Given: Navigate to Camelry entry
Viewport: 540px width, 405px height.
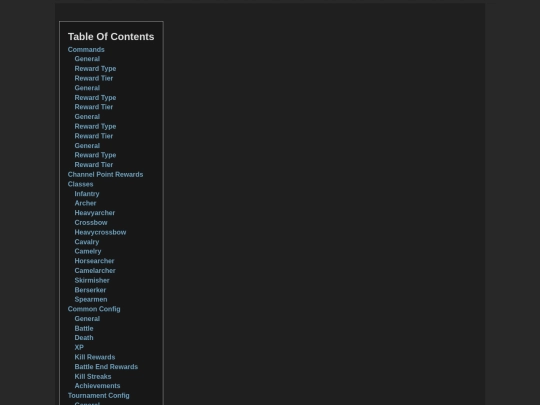Looking at the screenshot, I should coord(88,251).
